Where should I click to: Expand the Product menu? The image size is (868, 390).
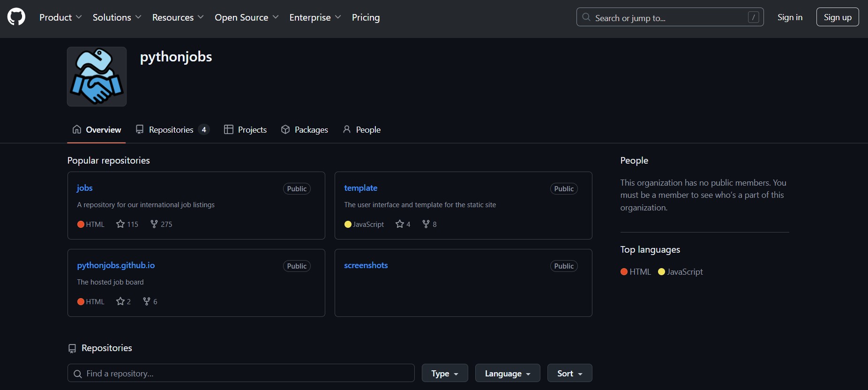click(60, 17)
